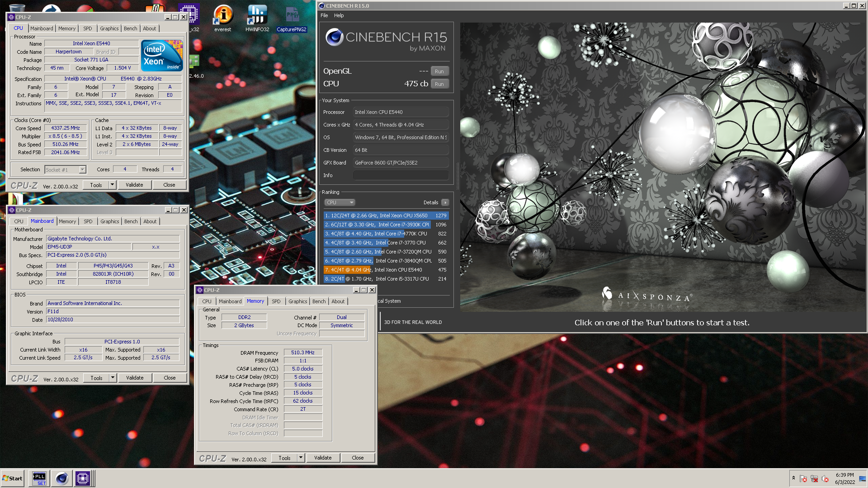Open the Bench tab in the CPU-Z processor window
Image resolution: width=868 pixels, height=488 pixels.
point(131,28)
